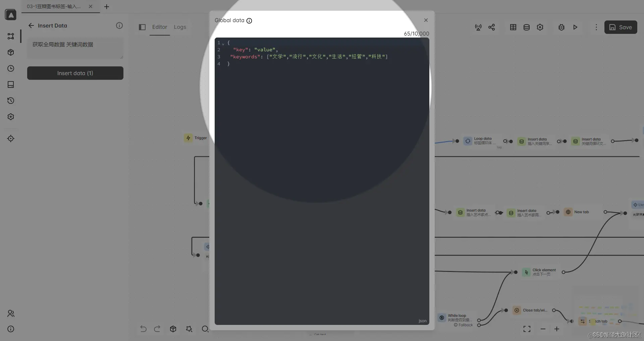
Task: Open the Scheduled workflows clock icon
Action: point(11,68)
